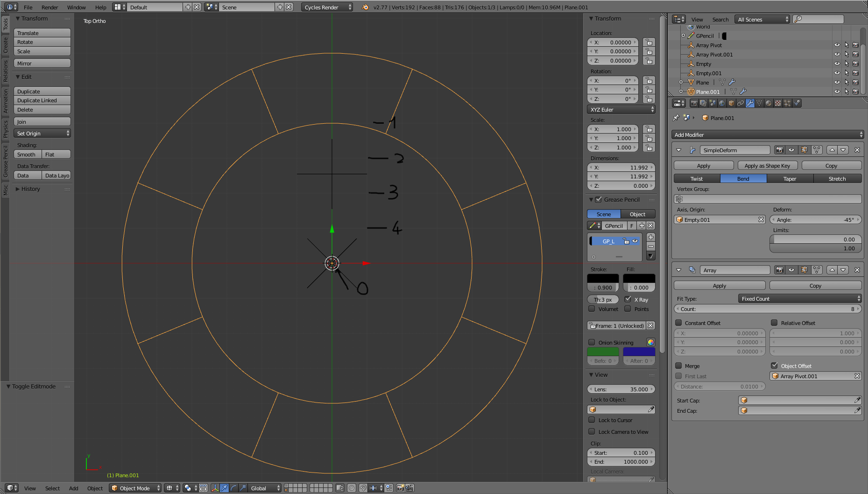Click the Count field of the Array modifier
The height and width of the screenshot is (494, 868).
768,309
